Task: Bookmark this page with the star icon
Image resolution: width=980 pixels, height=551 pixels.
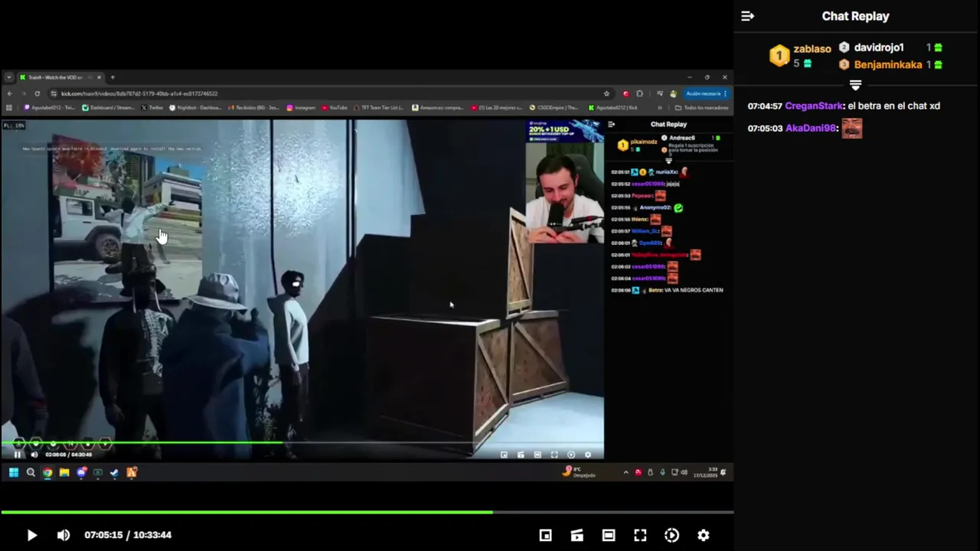Action: pos(606,93)
